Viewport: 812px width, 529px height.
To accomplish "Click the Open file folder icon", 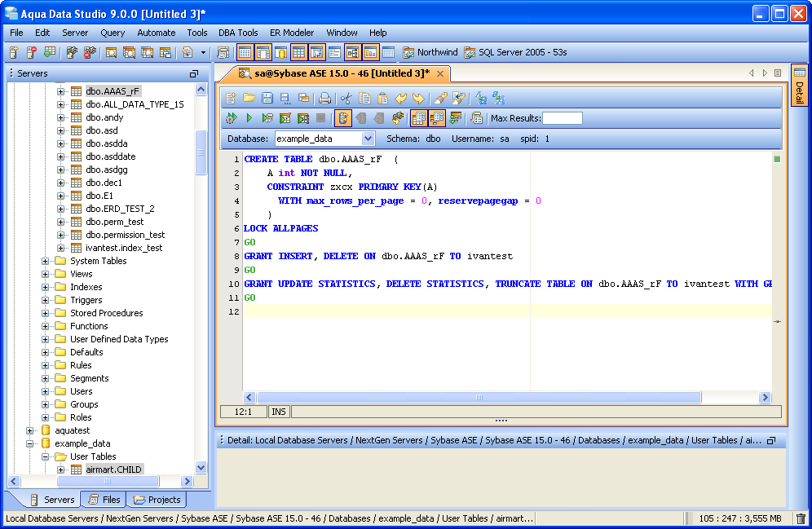I will pyautogui.click(x=249, y=98).
